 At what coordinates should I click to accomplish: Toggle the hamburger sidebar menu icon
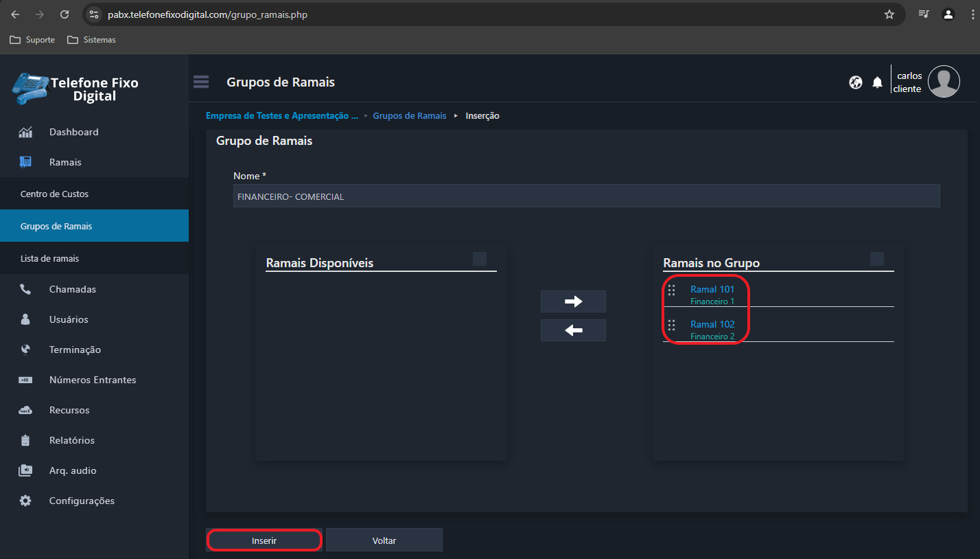pos(201,82)
